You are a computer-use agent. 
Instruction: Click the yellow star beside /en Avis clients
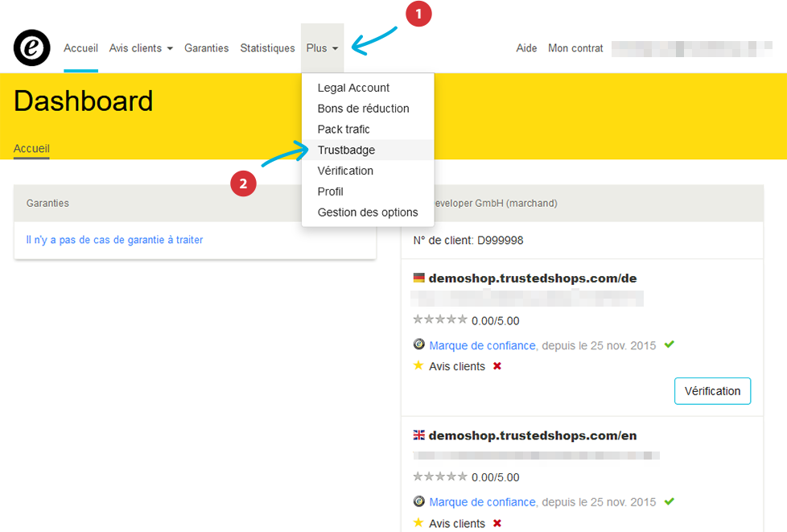click(x=418, y=522)
